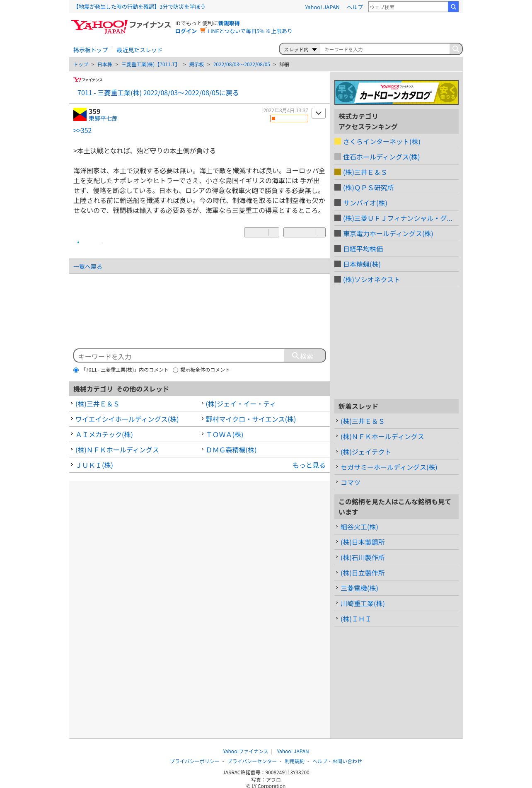Open the 東郷平七郎 username link

coord(103,118)
